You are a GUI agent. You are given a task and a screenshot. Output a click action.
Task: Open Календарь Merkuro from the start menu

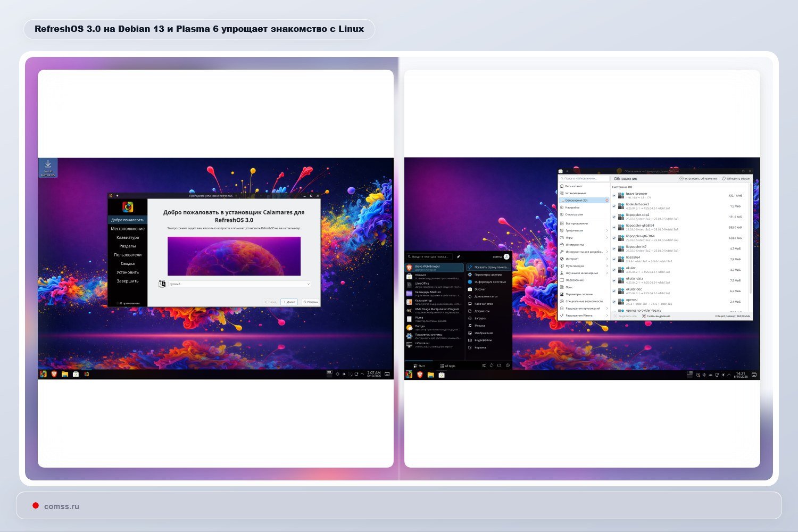[435, 293]
